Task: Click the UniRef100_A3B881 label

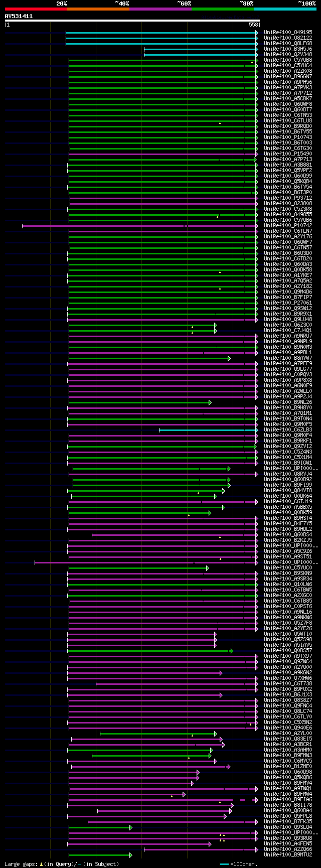Action: [x=288, y=165]
